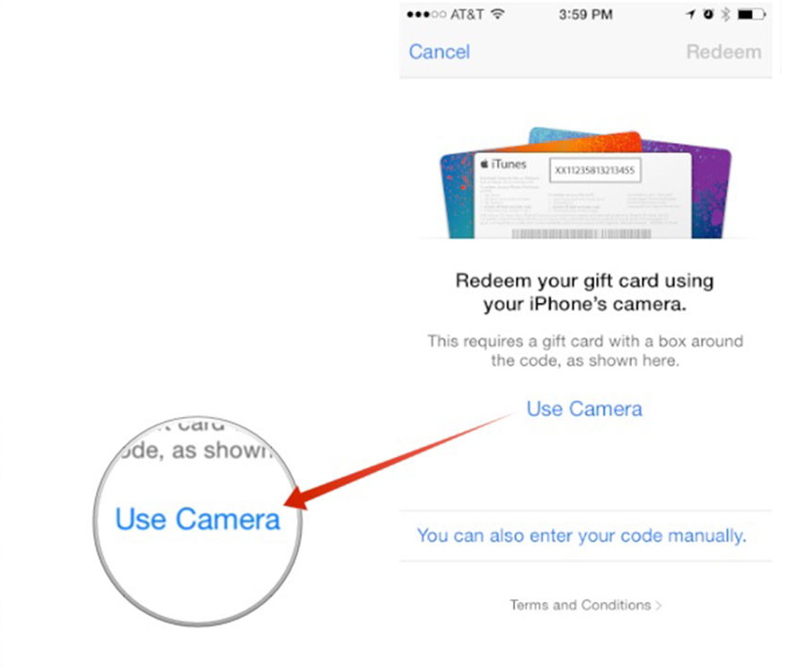Image resolution: width=786 pixels, height=672 pixels.
Task: Tap the Cancel button
Action: [x=439, y=51]
